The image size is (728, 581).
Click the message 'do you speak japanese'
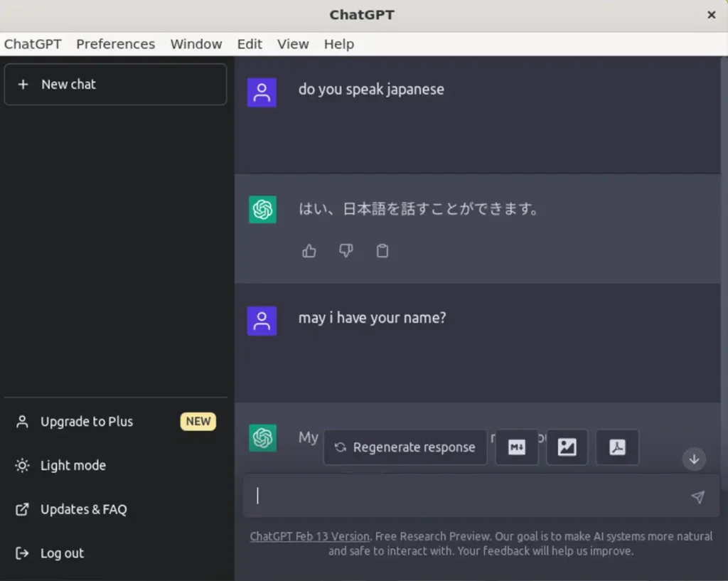371,89
